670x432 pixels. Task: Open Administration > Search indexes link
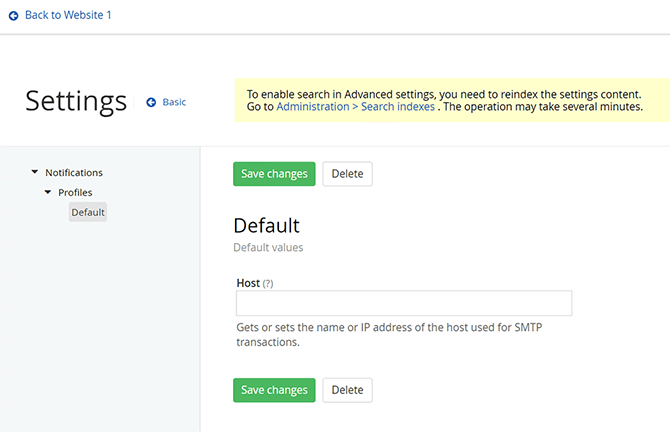pyautogui.click(x=355, y=106)
